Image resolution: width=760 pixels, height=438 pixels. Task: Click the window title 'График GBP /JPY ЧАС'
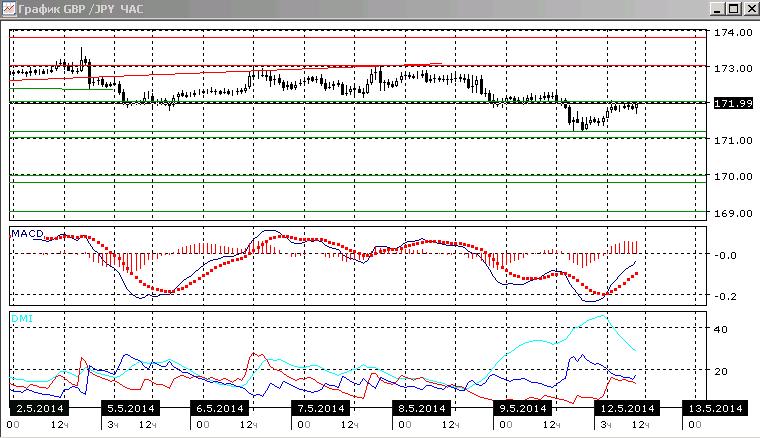(80, 9)
